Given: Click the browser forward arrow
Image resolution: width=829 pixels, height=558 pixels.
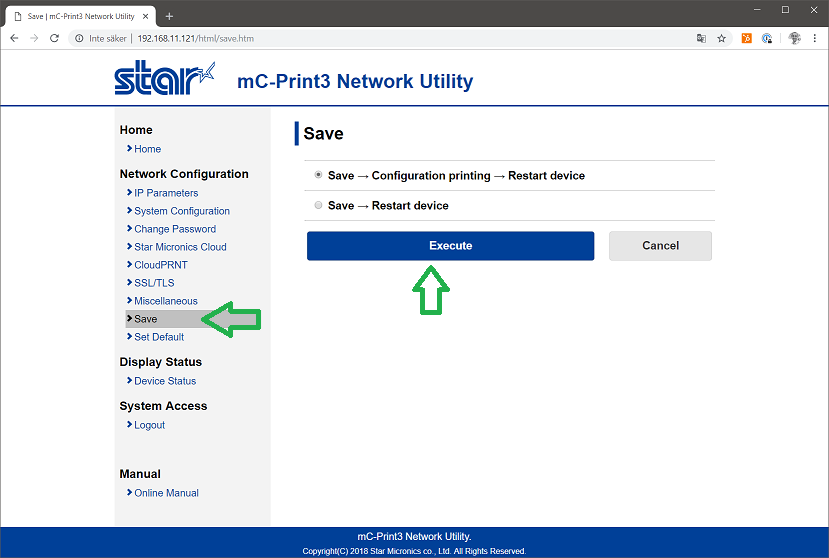Looking at the screenshot, I should [34, 38].
